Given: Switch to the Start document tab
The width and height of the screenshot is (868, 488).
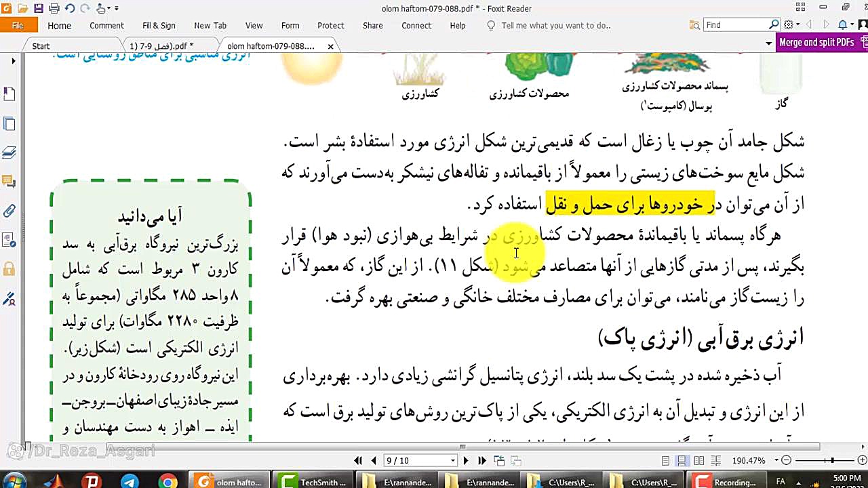Looking at the screenshot, I should click(41, 46).
